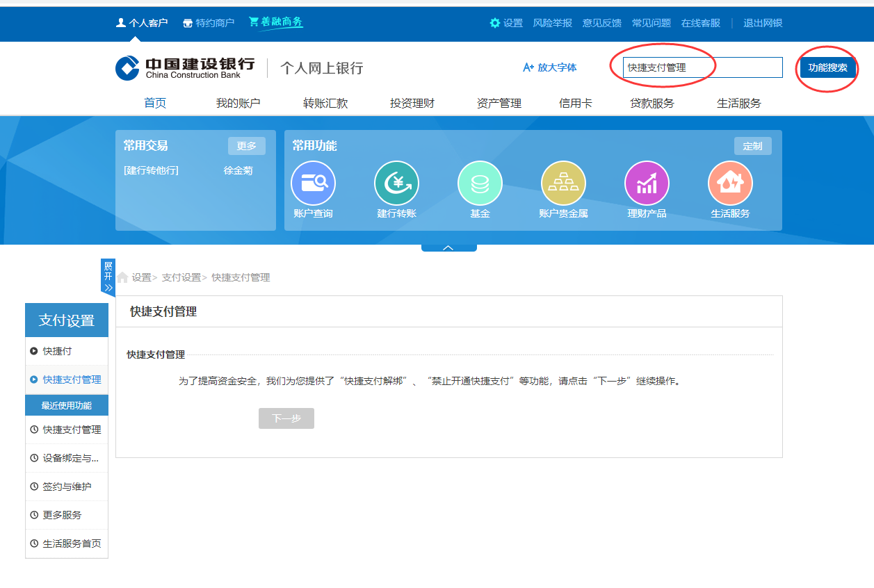
Task: Open 常见问题 FAQ link
Action: click(652, 23)
